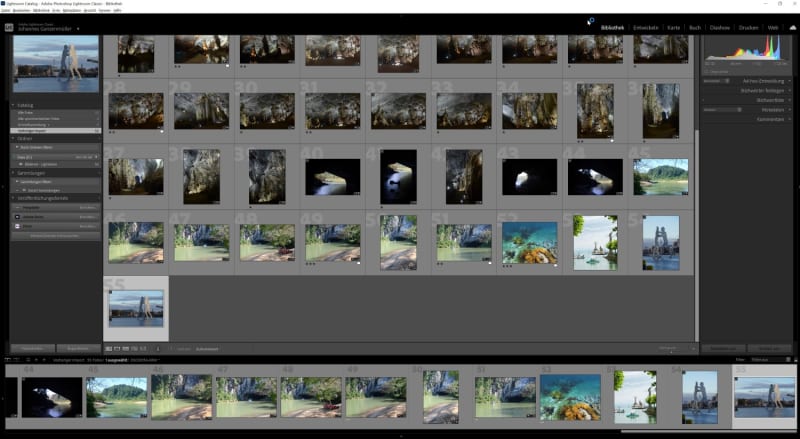Switch to Loupe view in toolbar
Image resolution: width=800 pixels, height=439 pixels.
pyautogui.click(x=117, y=349)
